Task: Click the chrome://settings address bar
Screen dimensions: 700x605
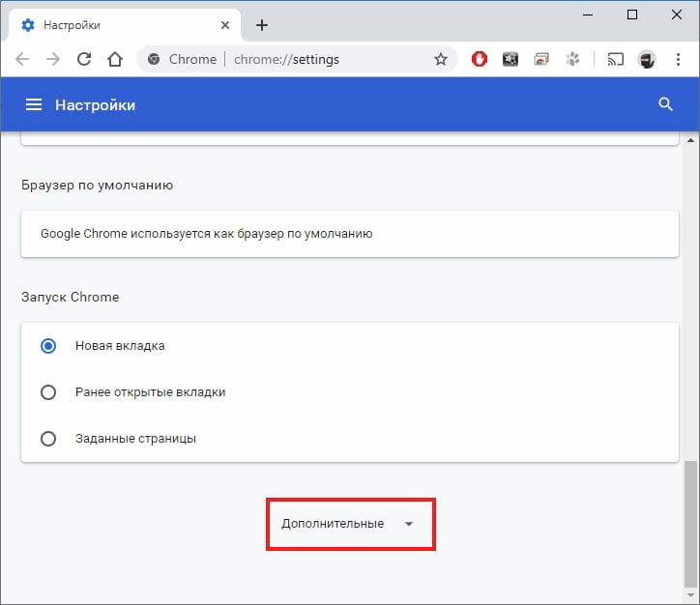Action: [x=286, y=59]
